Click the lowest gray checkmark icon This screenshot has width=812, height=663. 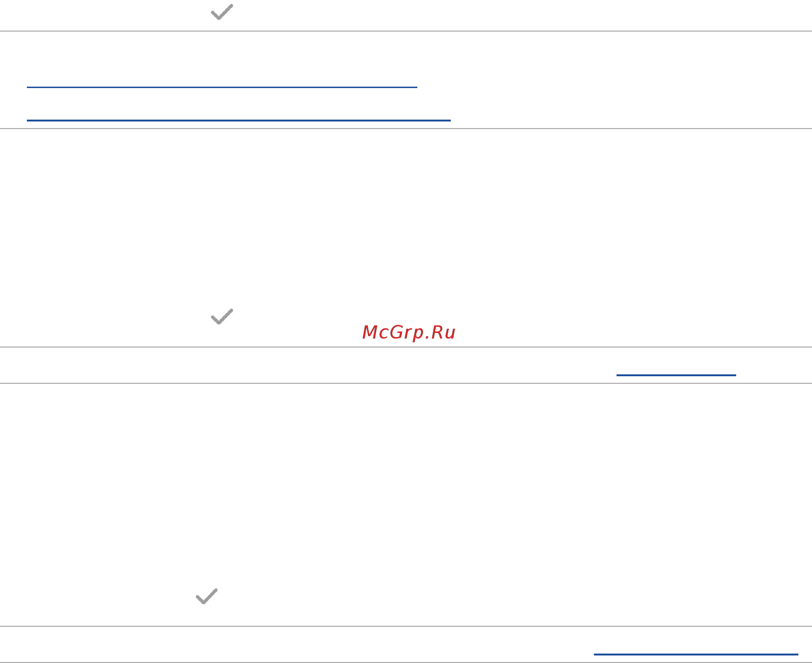click(x=207, y=596)
